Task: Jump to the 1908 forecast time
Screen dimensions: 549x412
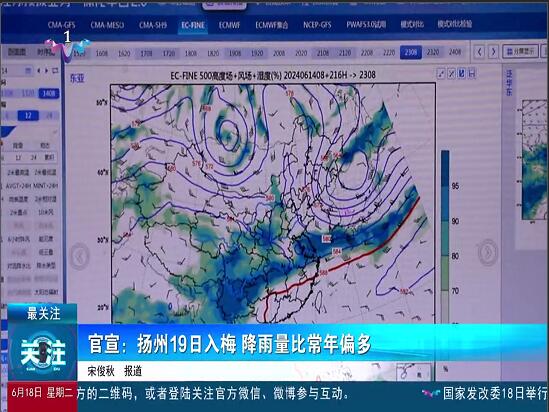Action: [235, 53]
